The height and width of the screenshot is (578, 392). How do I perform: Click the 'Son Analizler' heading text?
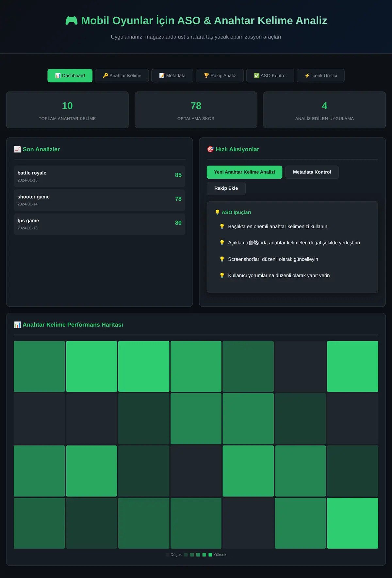coord(41,149)
